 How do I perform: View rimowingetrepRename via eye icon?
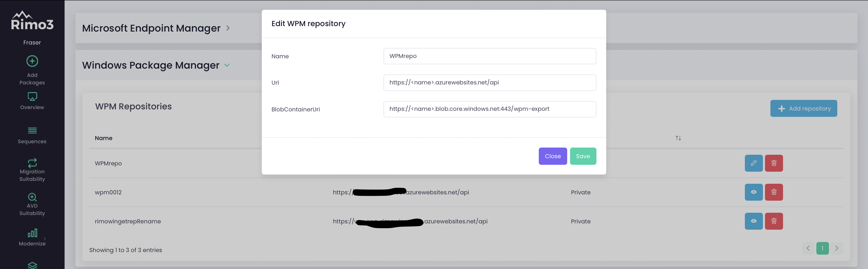pos(753,221)
